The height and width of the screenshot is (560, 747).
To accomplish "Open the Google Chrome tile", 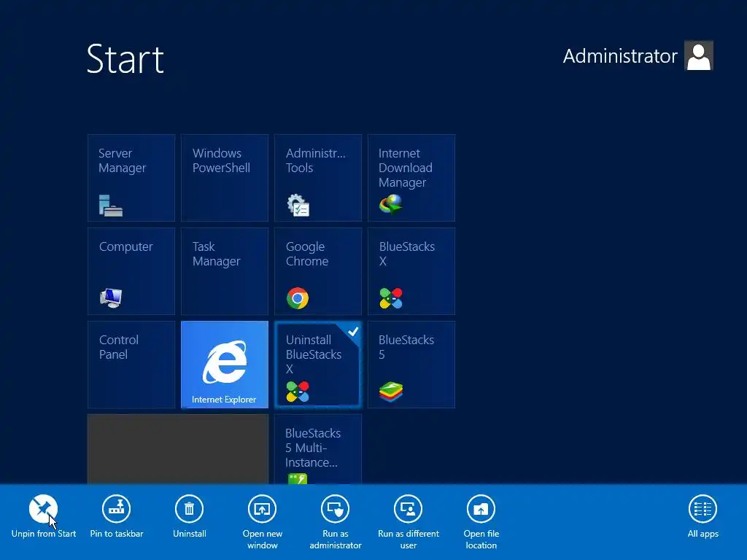I will (x=318, y=271).
